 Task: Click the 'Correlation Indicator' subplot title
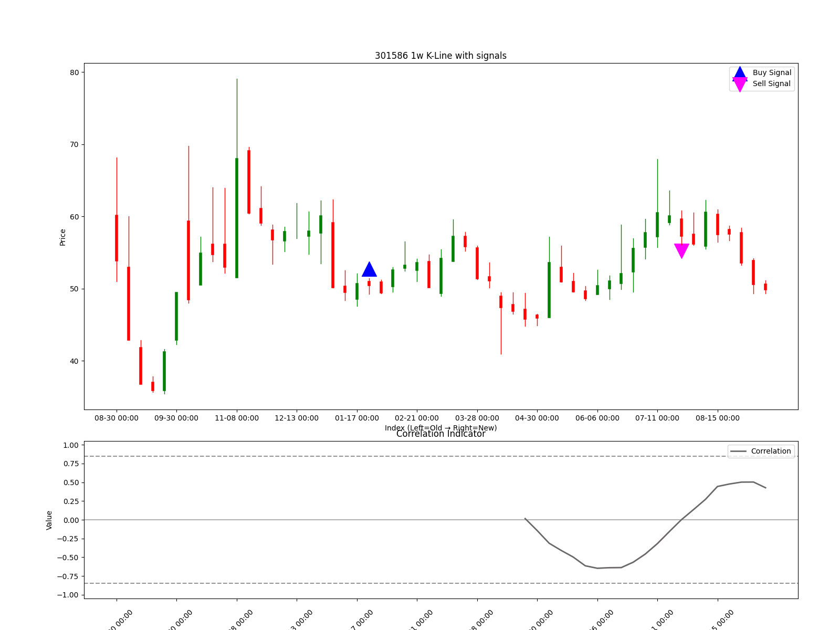coord(440,434)
